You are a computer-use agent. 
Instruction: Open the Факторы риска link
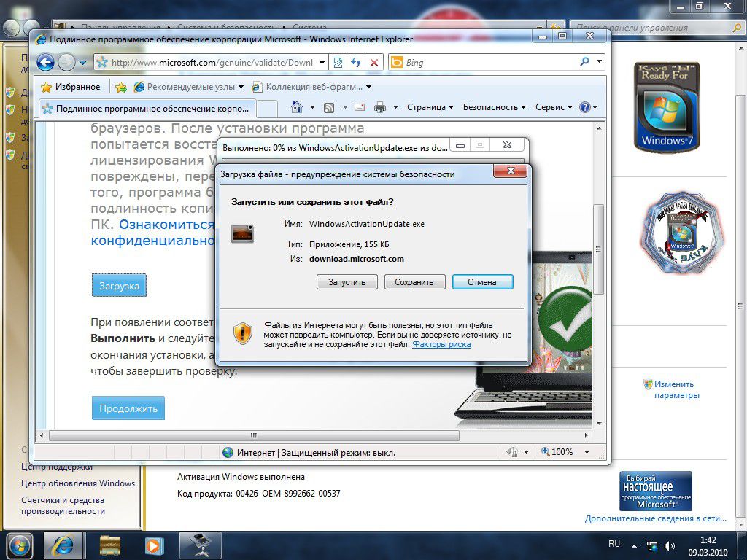[441, 344]
